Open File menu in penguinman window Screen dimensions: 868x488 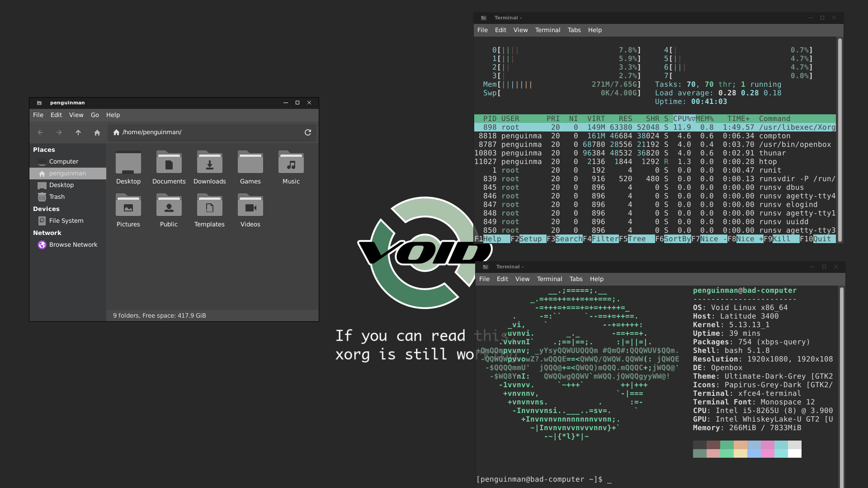point(38,115)
